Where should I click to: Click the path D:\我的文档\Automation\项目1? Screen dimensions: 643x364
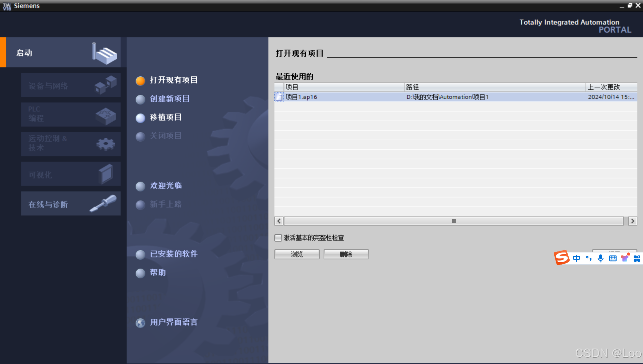447,97
